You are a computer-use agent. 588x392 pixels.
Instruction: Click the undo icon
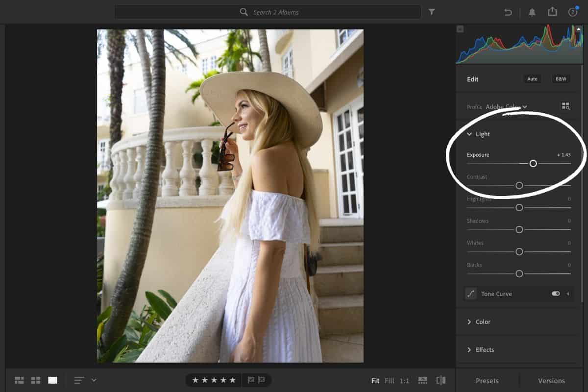click(x=508, y=12)
